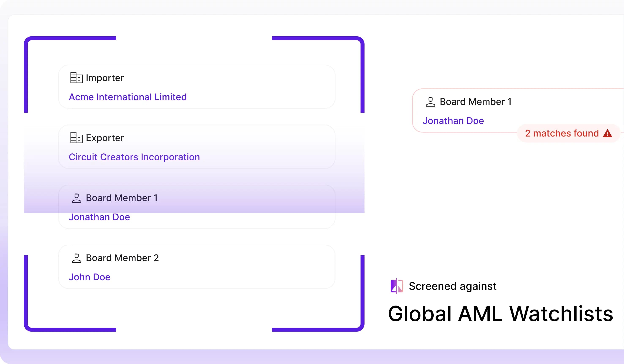Image resolution: width=624 pixels, height=364 pixels.
Task: Click Board Member 1 label in scanned list
Action: (122, 198)
